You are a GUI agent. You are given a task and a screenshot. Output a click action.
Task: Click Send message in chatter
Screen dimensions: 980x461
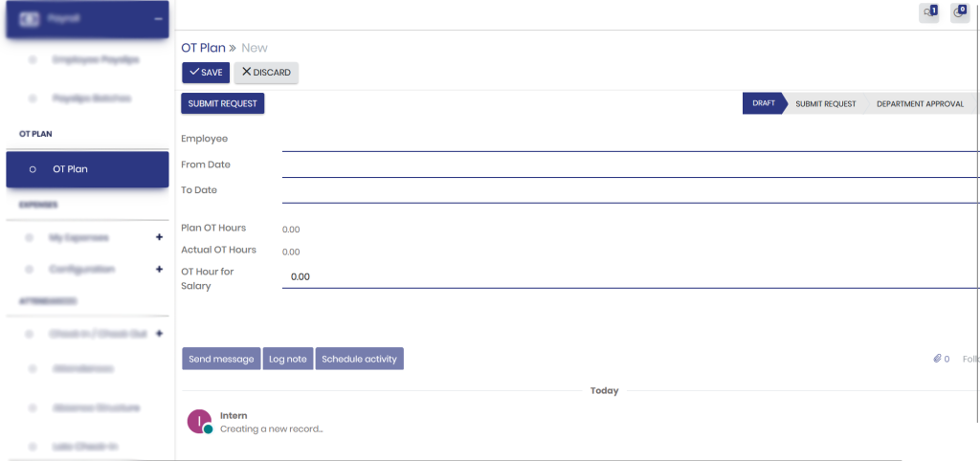[x=221, y=359]
